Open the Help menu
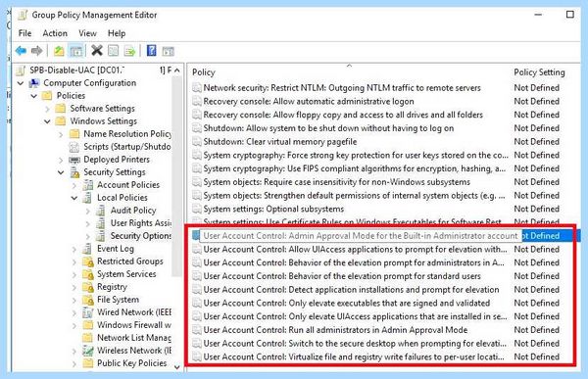 (117, 33)
